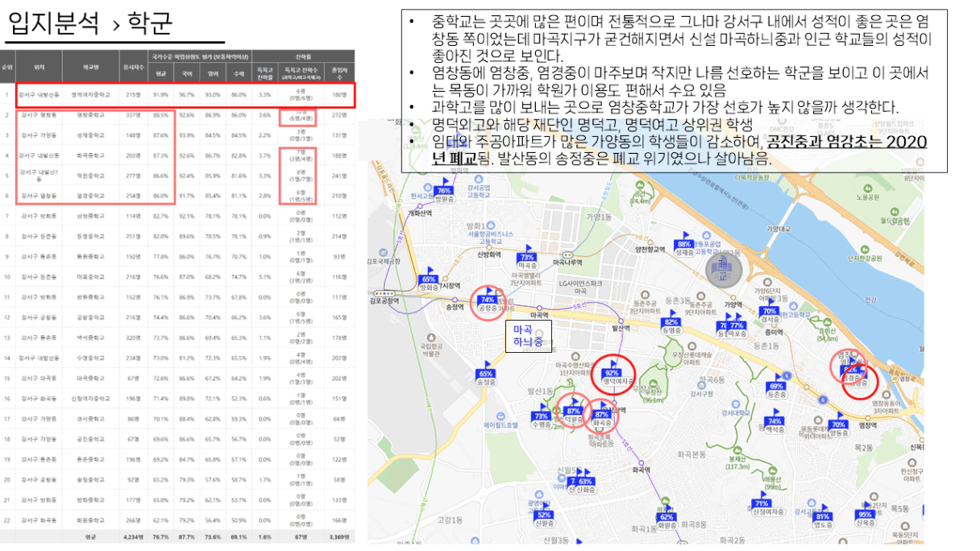Click the 국어 column header
This screenshot has height=551, width=980.
pyautogui.click(x=188, y=74)
